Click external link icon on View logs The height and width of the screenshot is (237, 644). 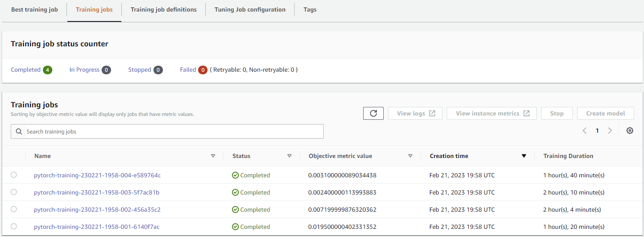tap(432, 113)
